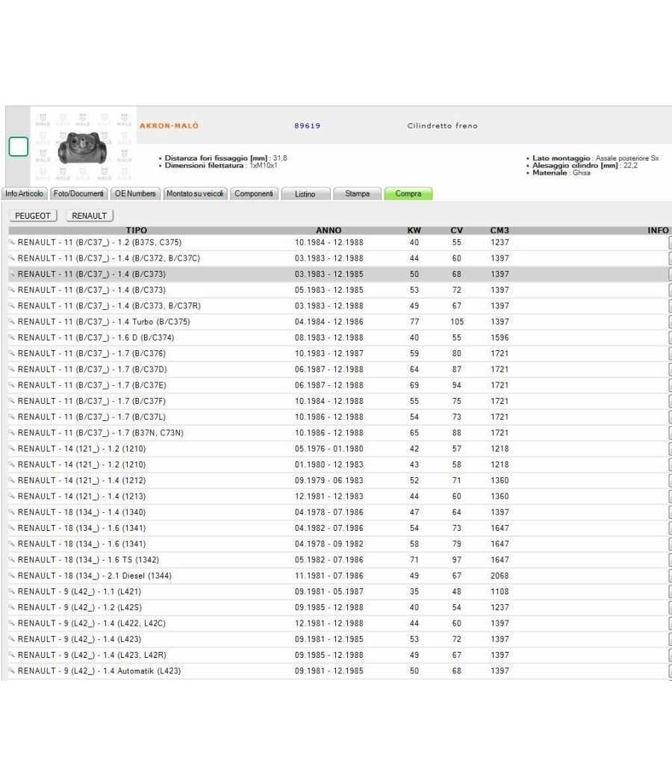Select row Renault 18 1.6 (1341) with 54 kW
Viewport: 672px width, 784px height.
coord(338,528)
